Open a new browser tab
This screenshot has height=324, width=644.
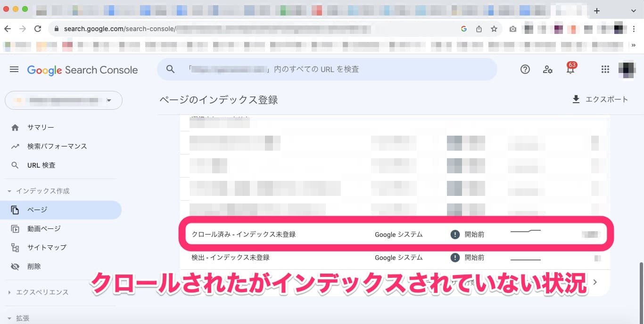click(597, 10)
